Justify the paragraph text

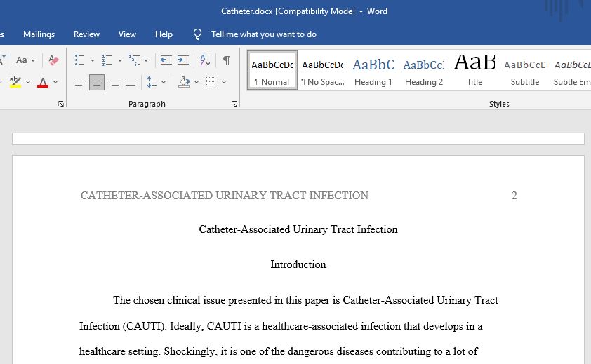tap(131, 82)
